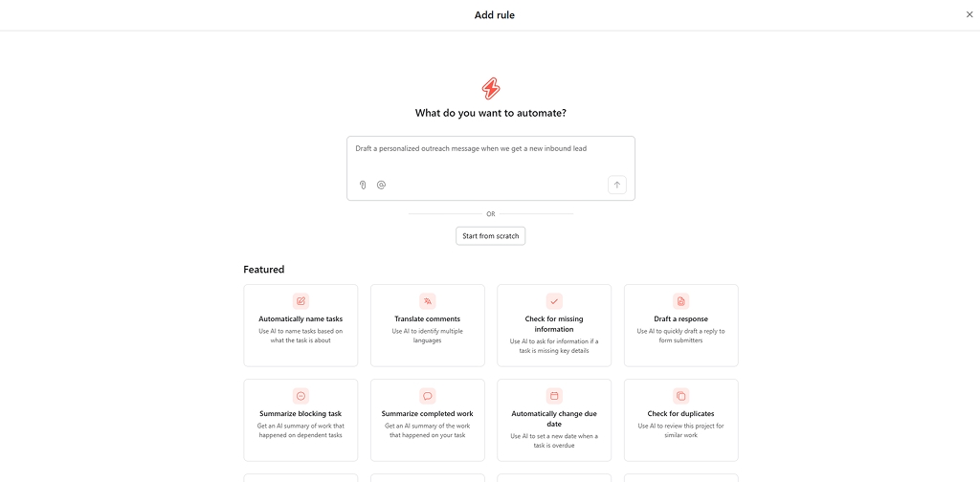
Task: Select the Check for missing information title
Action: pos(554,324)
